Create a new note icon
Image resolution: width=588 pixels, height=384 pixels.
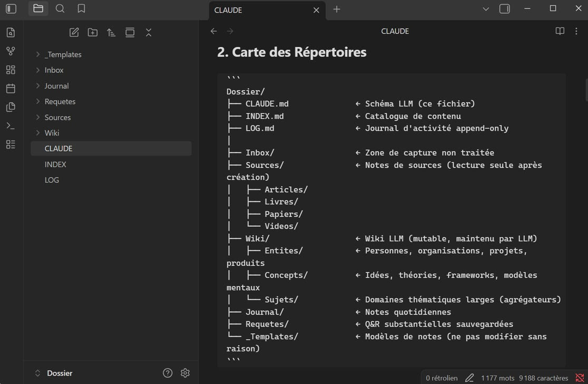74,32
